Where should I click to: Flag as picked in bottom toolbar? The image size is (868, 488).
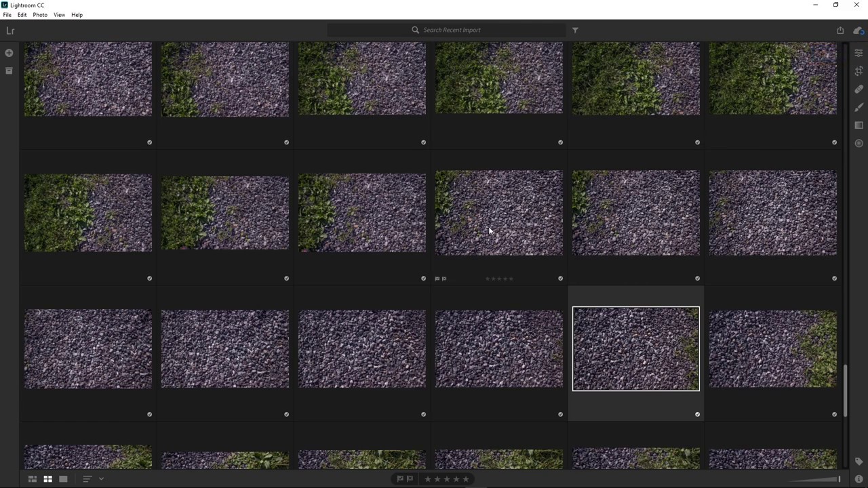pyautogui.click(x=400, y=479)
